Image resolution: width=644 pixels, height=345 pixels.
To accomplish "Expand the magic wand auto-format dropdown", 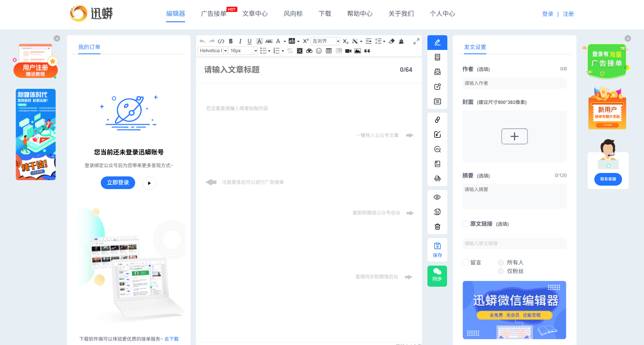I will pos(361,42).
